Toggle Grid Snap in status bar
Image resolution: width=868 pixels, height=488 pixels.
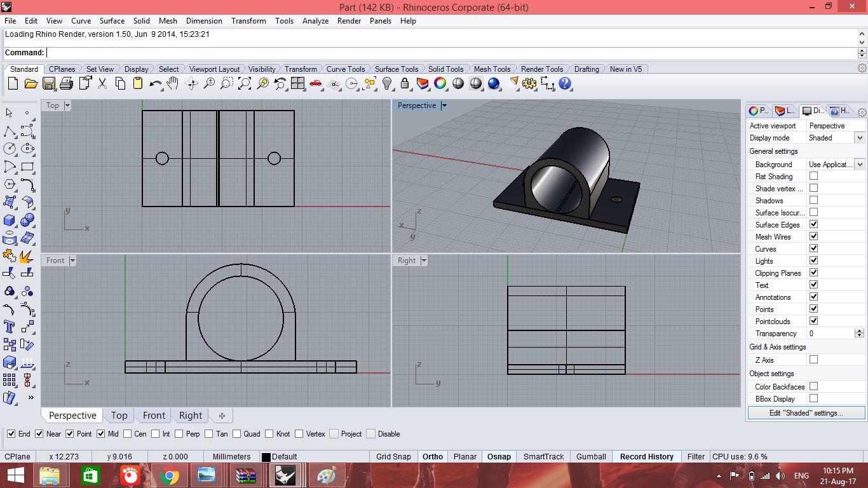pyautogui.click(x=393, y=456)
